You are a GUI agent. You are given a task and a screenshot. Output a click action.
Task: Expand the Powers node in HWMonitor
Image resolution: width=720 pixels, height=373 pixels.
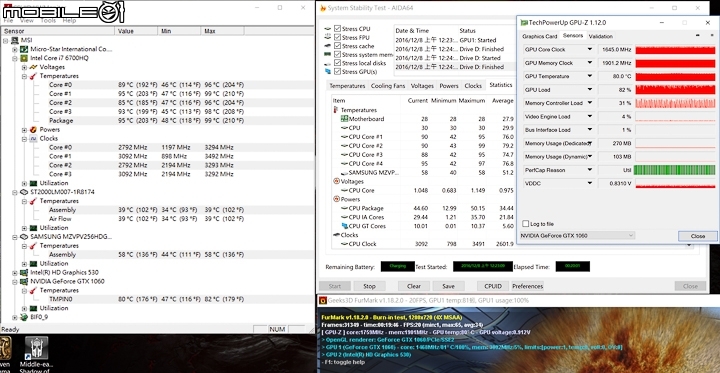pyautogui.click(x=24, y=130)
